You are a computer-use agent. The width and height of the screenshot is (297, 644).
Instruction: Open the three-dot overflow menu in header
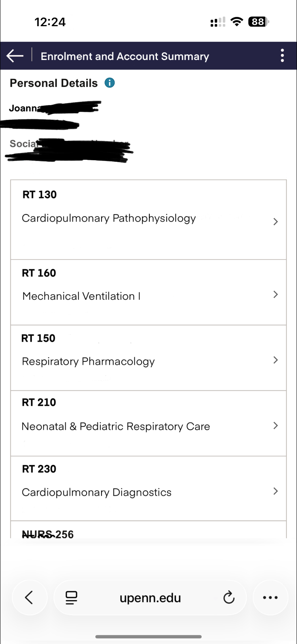click(x=283, y=56)
